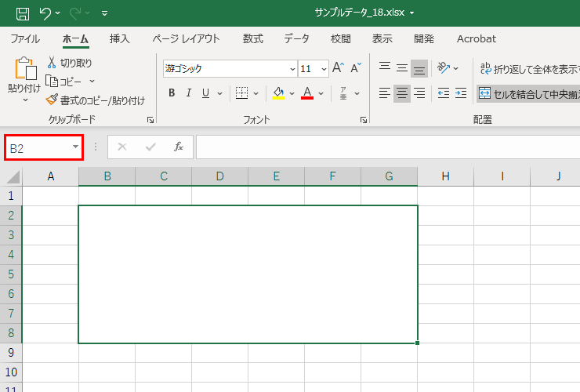This screenshot has height=392, width=580.
Task: Open the 表示 tab
Action: tap(382, 39)
